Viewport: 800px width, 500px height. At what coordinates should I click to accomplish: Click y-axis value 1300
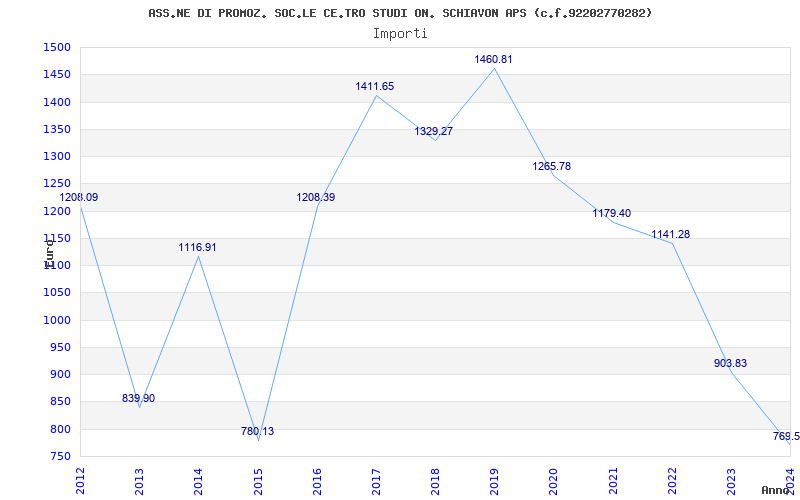(x=57, y=157)
